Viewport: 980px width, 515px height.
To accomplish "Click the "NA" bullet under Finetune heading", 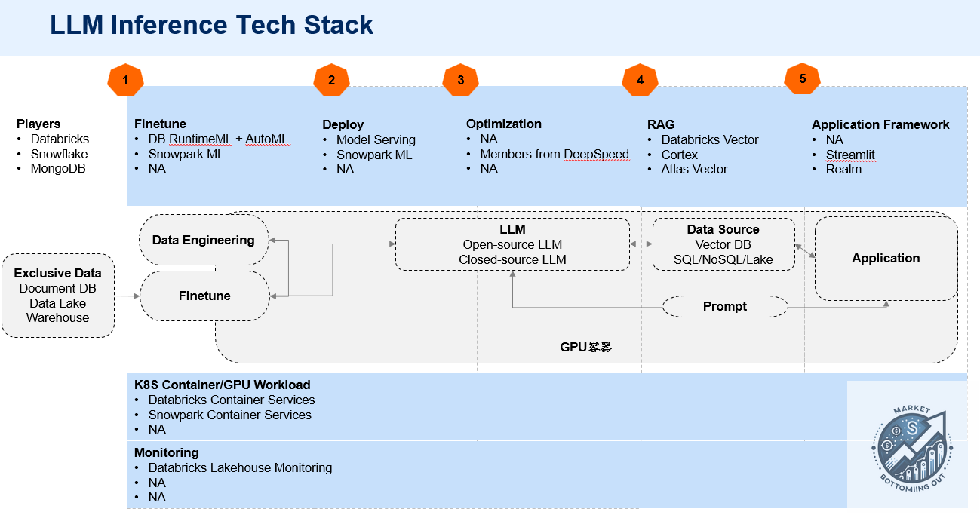I will click(x=157, y=169).
